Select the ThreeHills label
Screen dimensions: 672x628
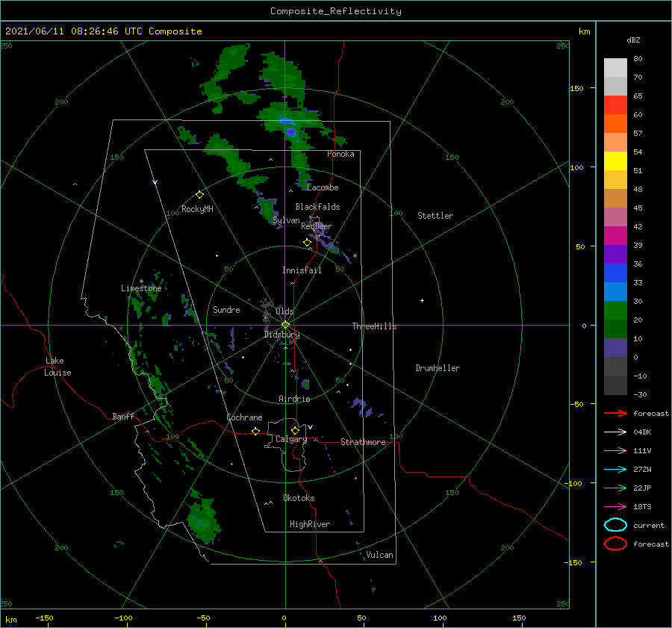coord(374,326)
